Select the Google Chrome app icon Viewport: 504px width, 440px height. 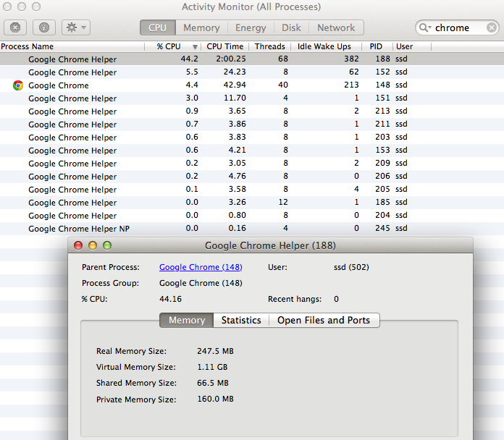pyautogui.click(x=18, y=85)
